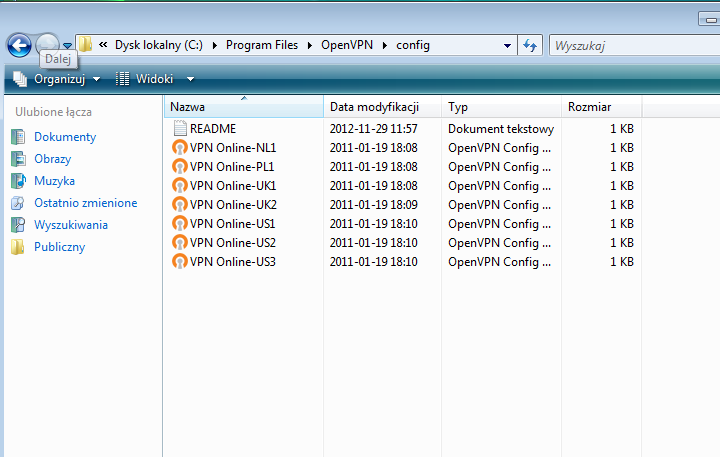This screenshot has height=457, width=720.
Task: Go back with the blue Back arrow
Action: tap(19, 45)
